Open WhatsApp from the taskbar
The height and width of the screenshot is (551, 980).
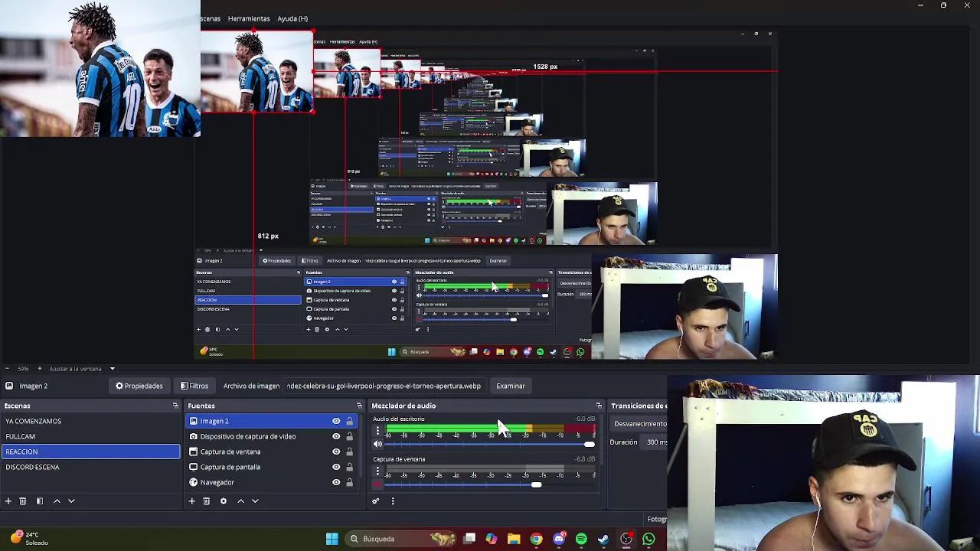pos(648,539)
